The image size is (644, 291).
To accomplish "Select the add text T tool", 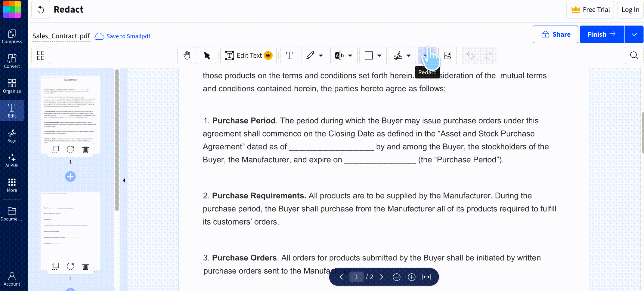I will 290,55.
